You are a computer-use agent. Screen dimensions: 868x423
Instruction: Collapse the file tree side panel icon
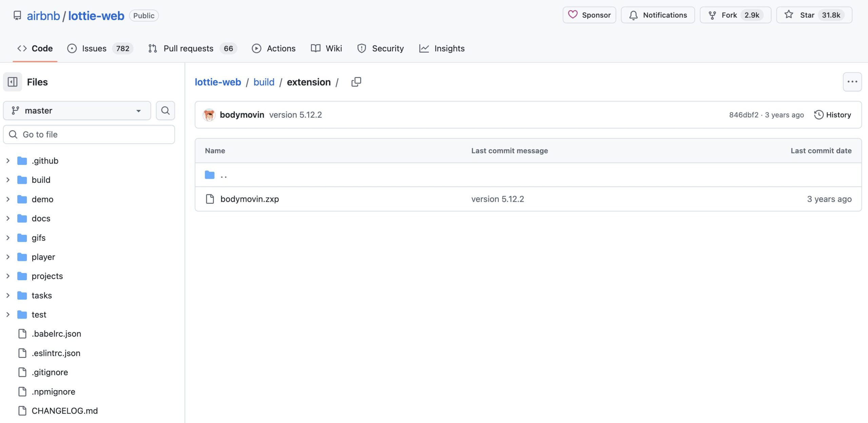[13, 82]
